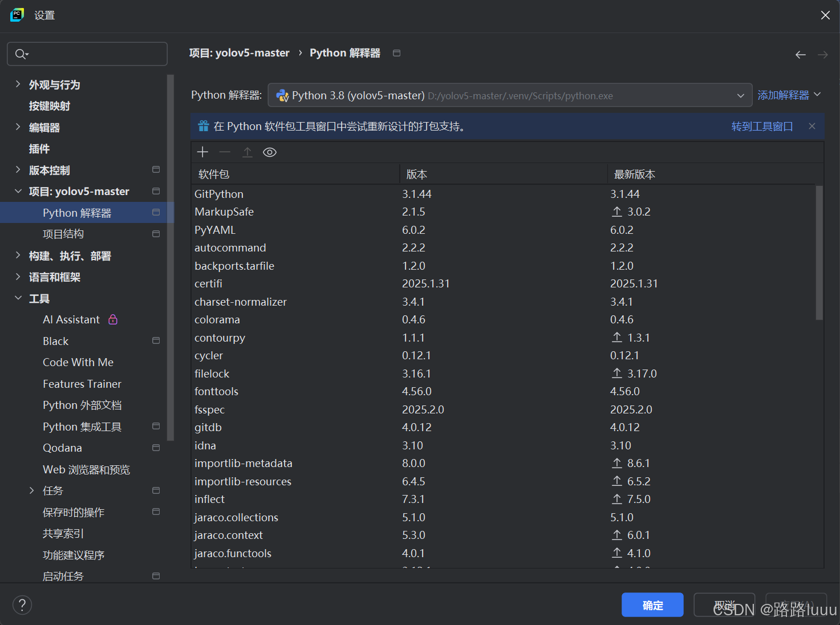840x625 pixels.
Task: Click the project icon beside 保存时的操作
Action: tap(156, 512)
